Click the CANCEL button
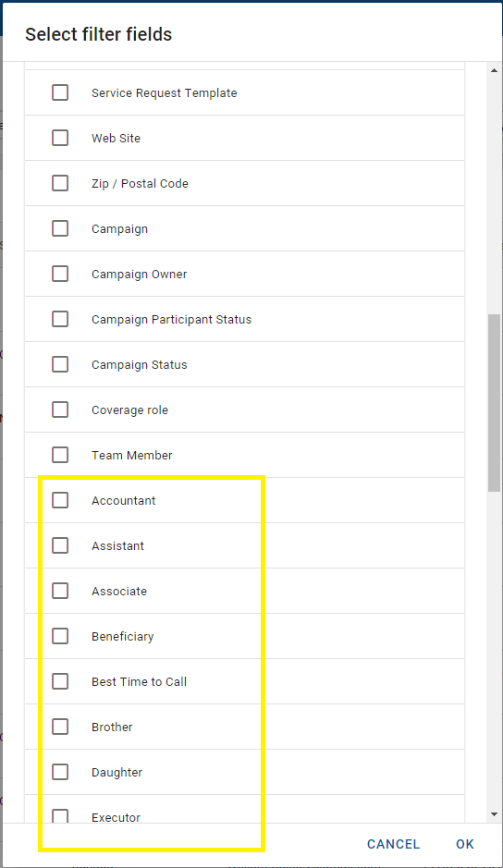Screen dimensions: 503x868 coord(393,844)
